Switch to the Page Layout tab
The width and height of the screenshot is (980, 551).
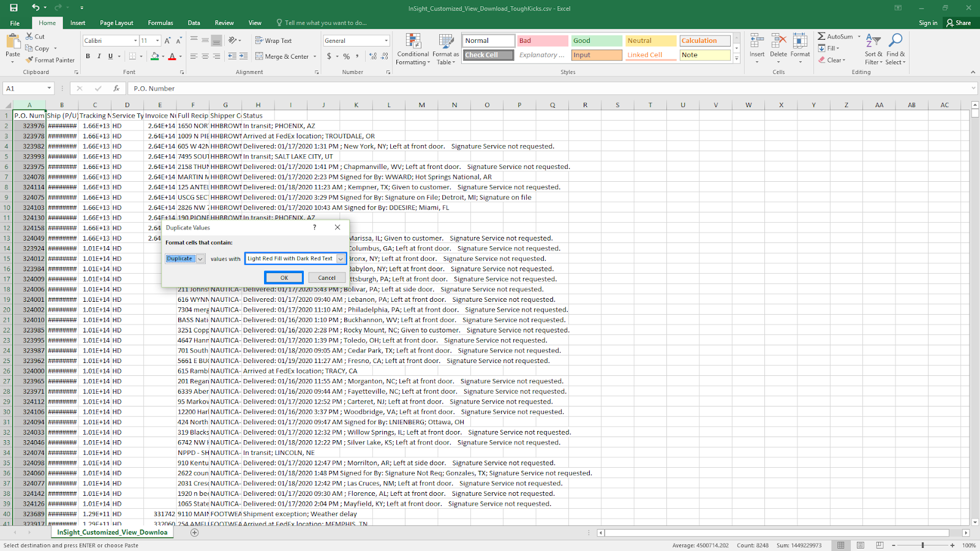116,23
